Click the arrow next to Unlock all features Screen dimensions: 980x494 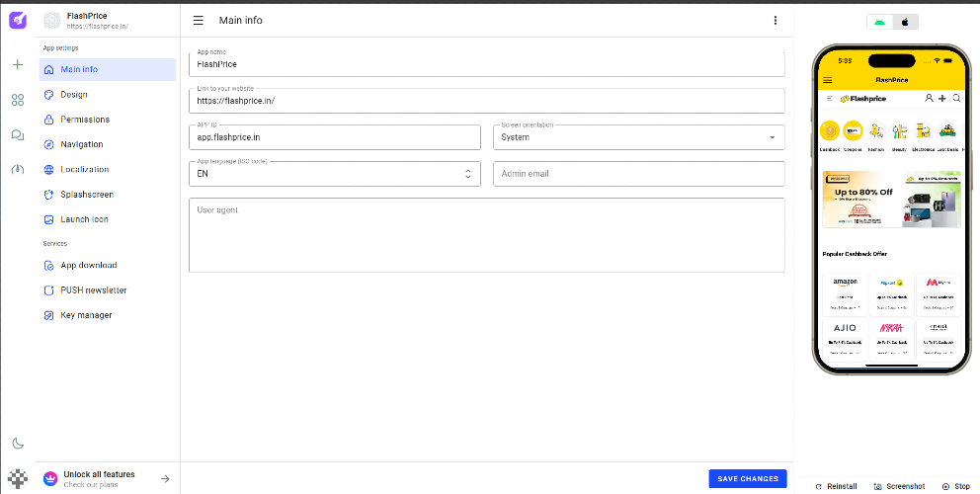pos(165,479)
